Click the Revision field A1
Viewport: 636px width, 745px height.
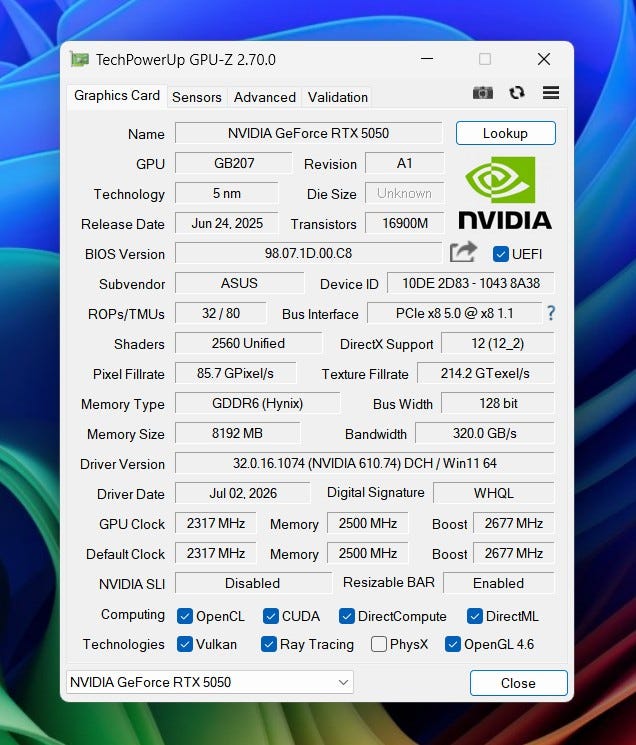[x=405, y=163]
